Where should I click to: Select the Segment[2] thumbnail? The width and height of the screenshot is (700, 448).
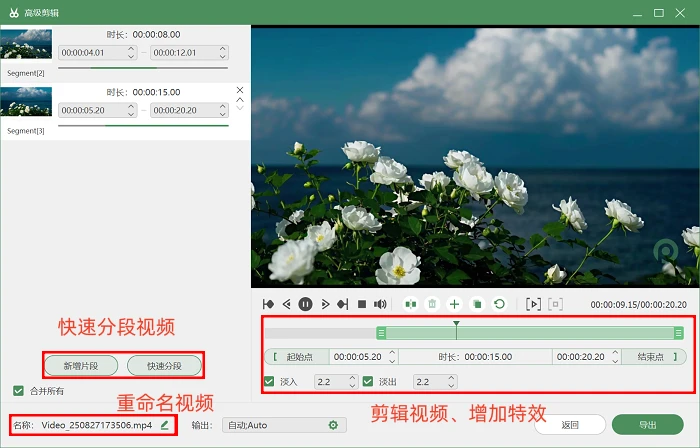(26, 44)
